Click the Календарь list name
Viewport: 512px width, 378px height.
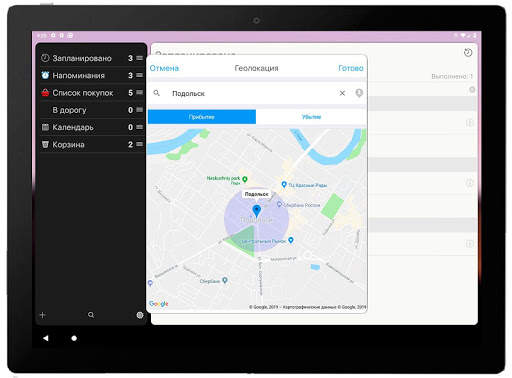73,127
